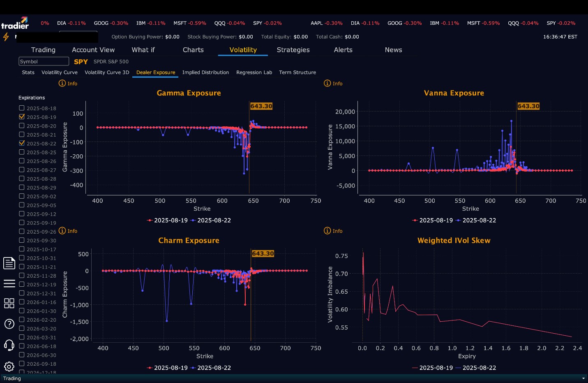Switch to the Strategies tab
Screen dimensions: 588x383
pos(293,50)
